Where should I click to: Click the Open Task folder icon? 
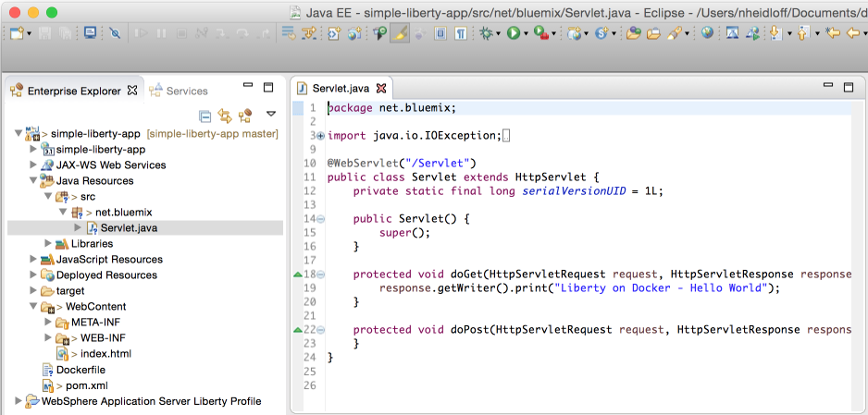coord(653,33)
